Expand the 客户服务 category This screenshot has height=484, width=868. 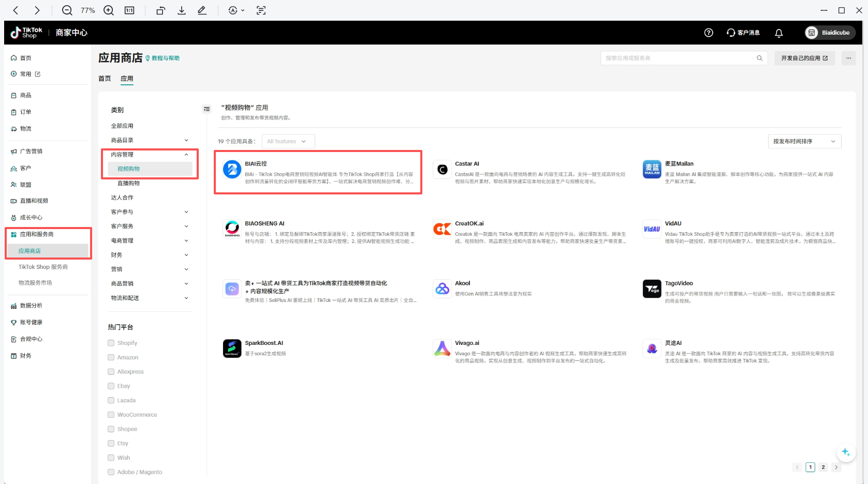pyautogui.click(x=186, y=226)
